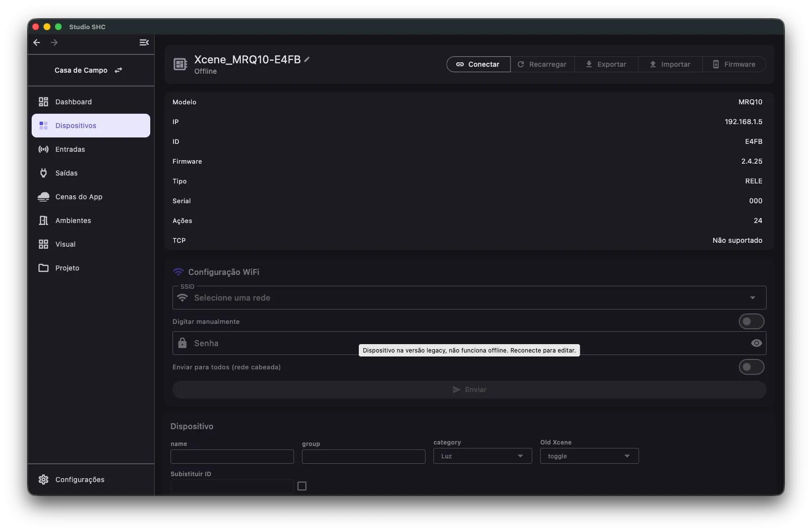Click the Senha password field
Viewport: 812px width, 532px height.
470,343
